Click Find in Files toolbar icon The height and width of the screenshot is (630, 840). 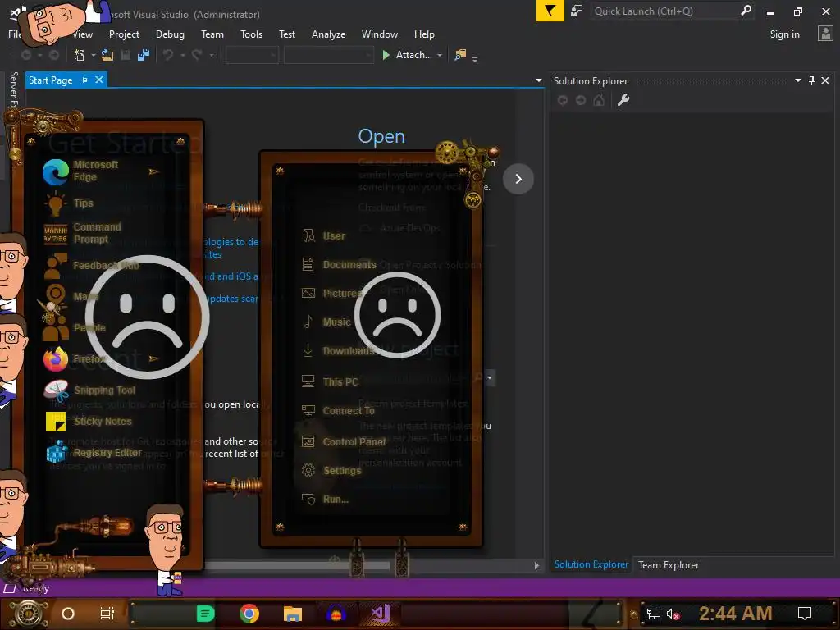pos(460,55)
